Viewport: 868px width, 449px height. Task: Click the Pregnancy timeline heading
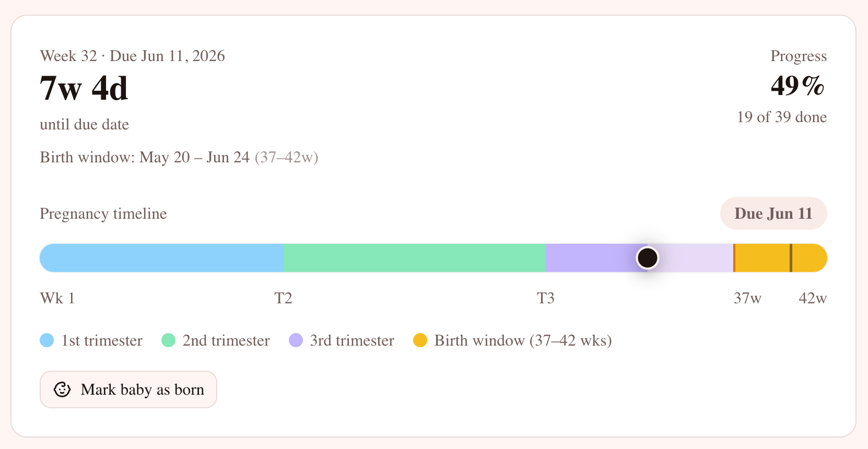coord(103,213)
